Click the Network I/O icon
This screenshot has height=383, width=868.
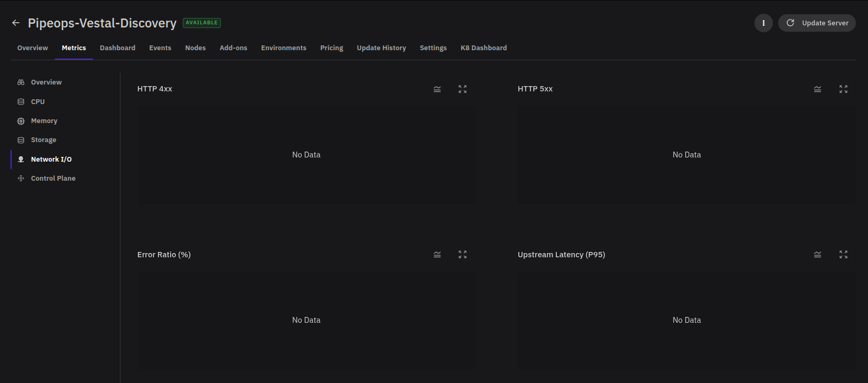coord(21,159)
